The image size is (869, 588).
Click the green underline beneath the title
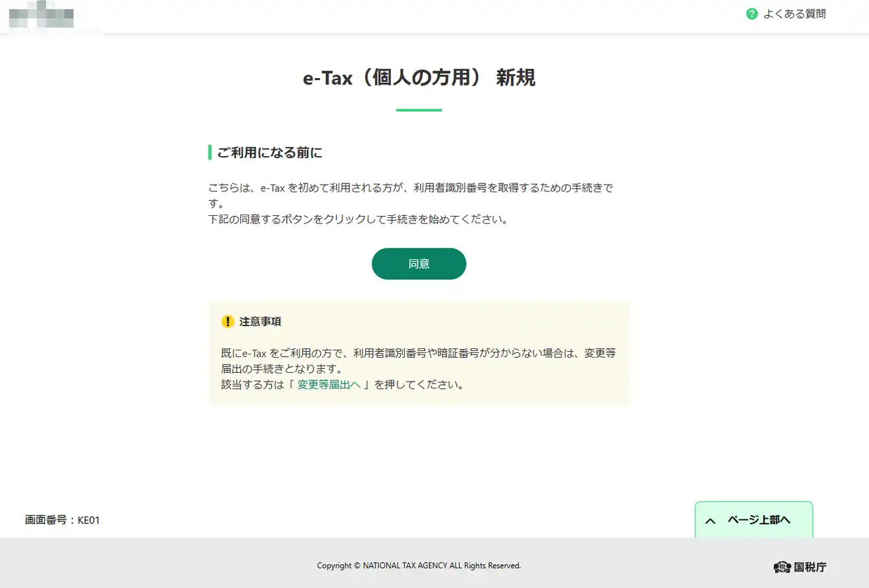point(419,110)
